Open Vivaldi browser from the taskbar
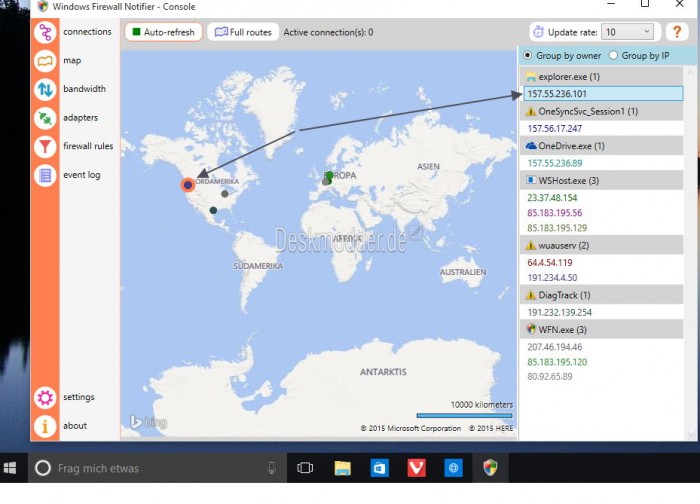This screenshot has height=504, width=700. pyautogui.click(x=417, y=468)
